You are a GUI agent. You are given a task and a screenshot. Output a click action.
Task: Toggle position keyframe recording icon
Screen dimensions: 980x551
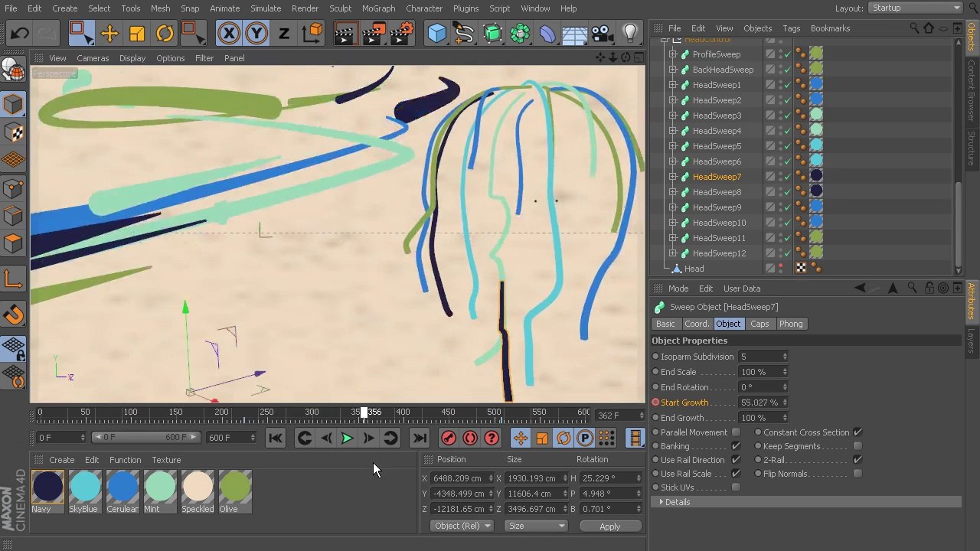tap(521, 438)
